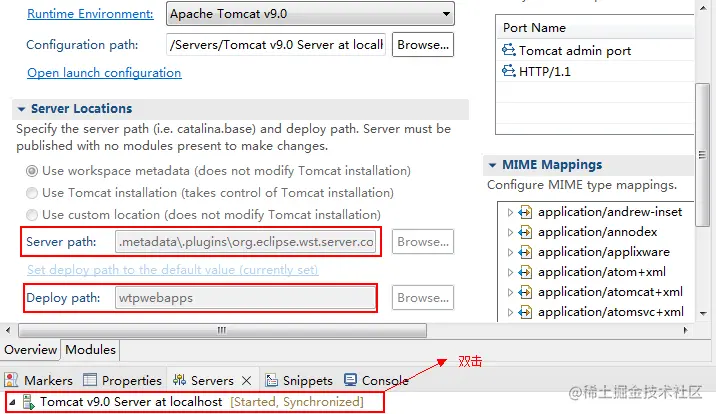
Task: Select the HTTP/1.1 port row
Action: point(596,72)
